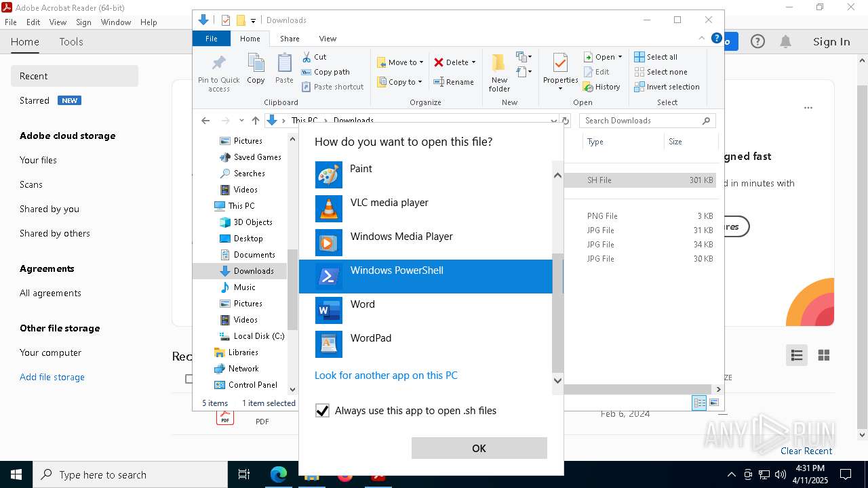This screenshot has width=868, height=488.
Task: Open Network in navigation tree
Action: [236, 369]
